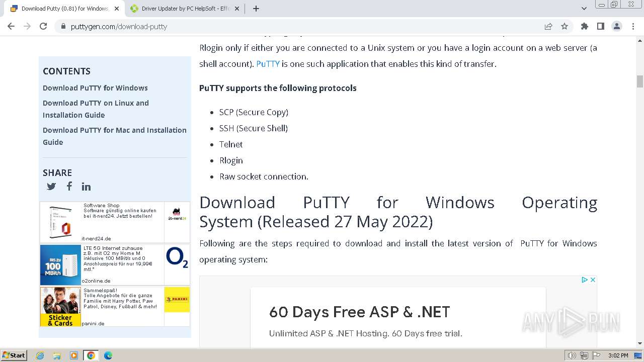Image resolution: width=644 pixels, height=362 pixels.
Task: Click the Chrome taskbar icon
Action: pos(91,355)
